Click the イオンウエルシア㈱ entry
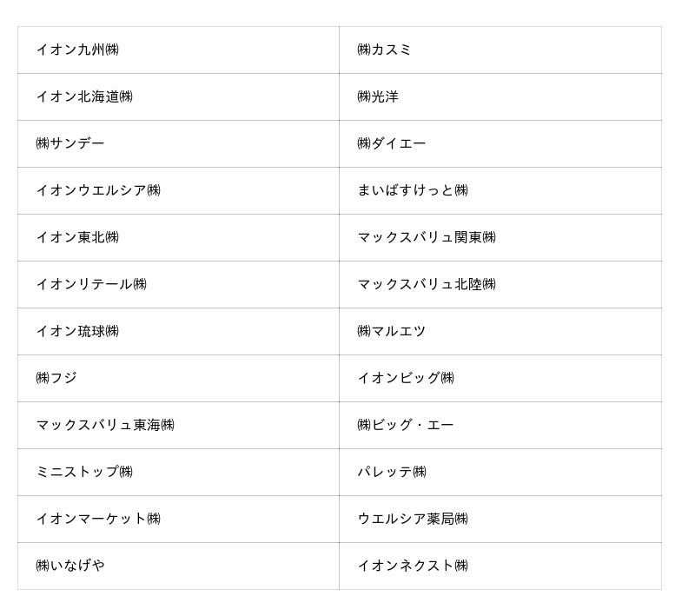 point(98,190)
